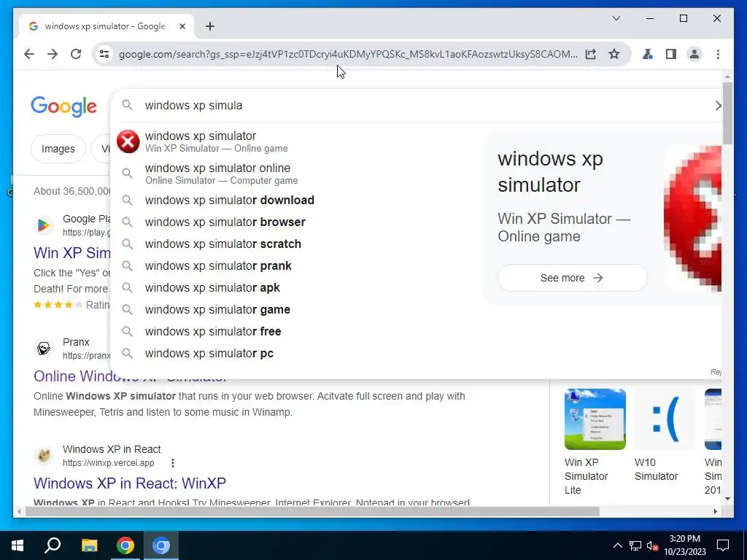Pick suggestion 'windows xp simulator online'
The image size is (747, 560).
point(295,174)
